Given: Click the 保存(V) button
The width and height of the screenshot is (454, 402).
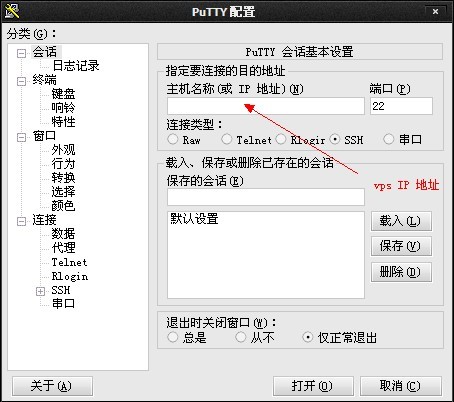Looking at the screenshot, I should 401,246.
